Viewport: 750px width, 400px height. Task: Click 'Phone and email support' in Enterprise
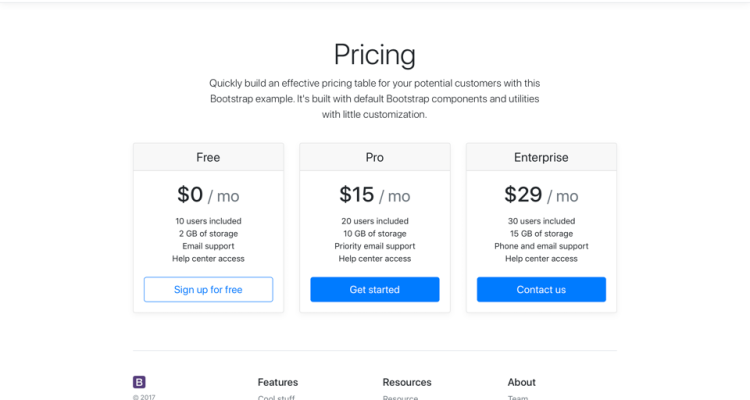pos(541,246)
